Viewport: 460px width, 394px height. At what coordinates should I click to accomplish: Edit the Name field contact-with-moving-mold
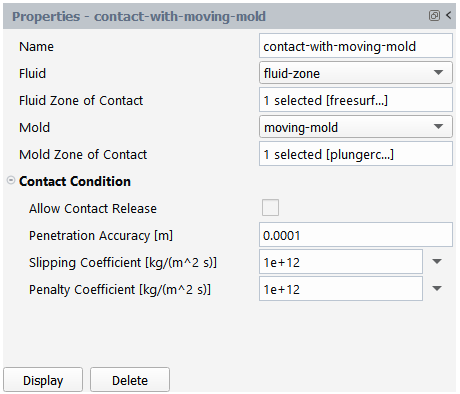356,46
